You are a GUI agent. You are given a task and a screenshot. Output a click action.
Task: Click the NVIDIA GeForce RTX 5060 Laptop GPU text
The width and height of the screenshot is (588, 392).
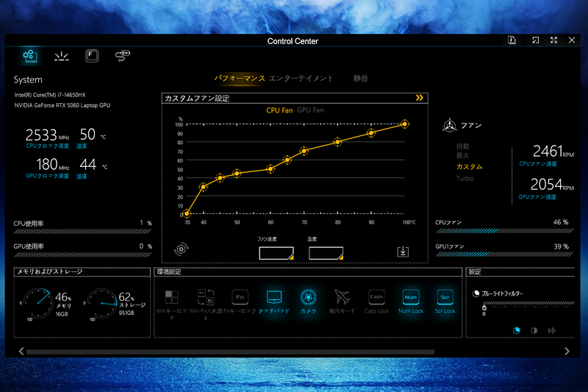coord(62,105)
